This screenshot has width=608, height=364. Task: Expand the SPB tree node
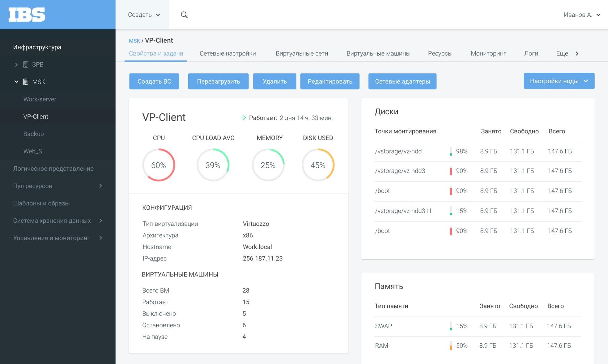(x=16, y=65)
